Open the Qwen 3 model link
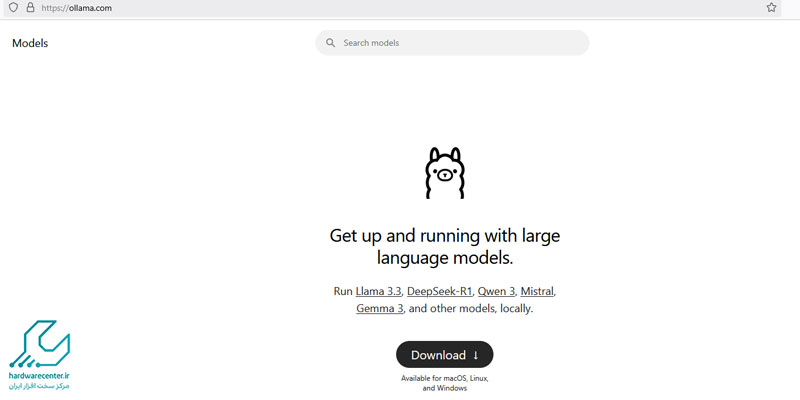Image resolution: width=800 pixels, height=400 pixels. point(496,292)
